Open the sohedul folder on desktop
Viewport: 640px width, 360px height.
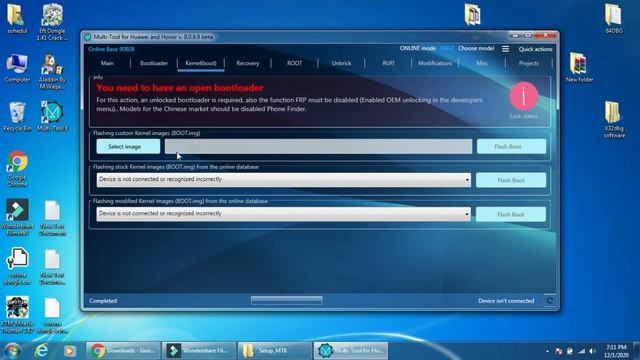coord(17,19)
